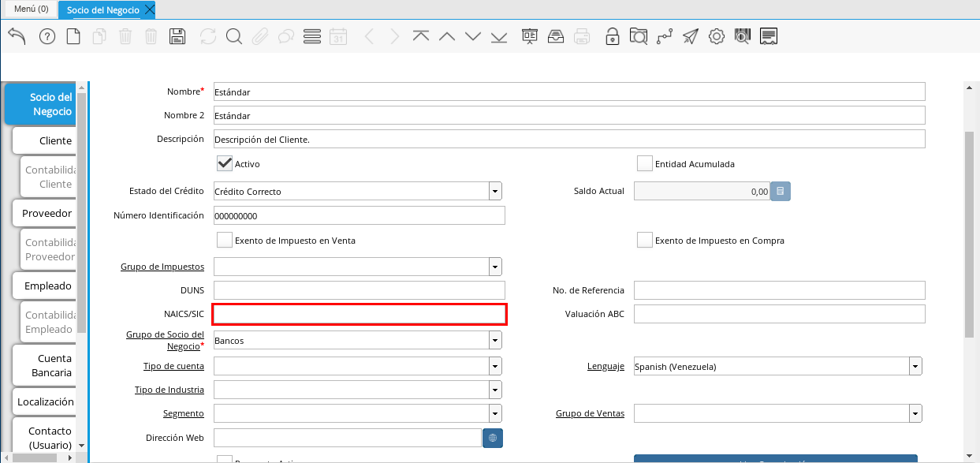Image resolution: width=980 pixels, height=463 pixels.
Task: Open the Grupo de Impuestos dropdown
Action: tap(495, 267)
